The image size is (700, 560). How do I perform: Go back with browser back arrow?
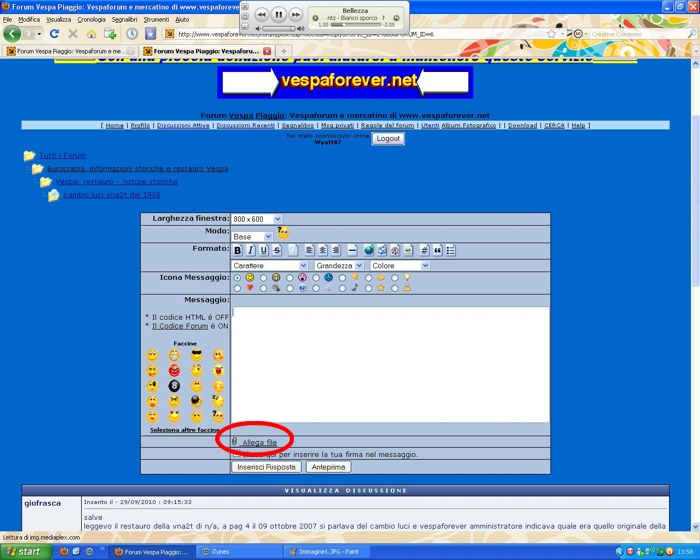[x=12, y=34]
